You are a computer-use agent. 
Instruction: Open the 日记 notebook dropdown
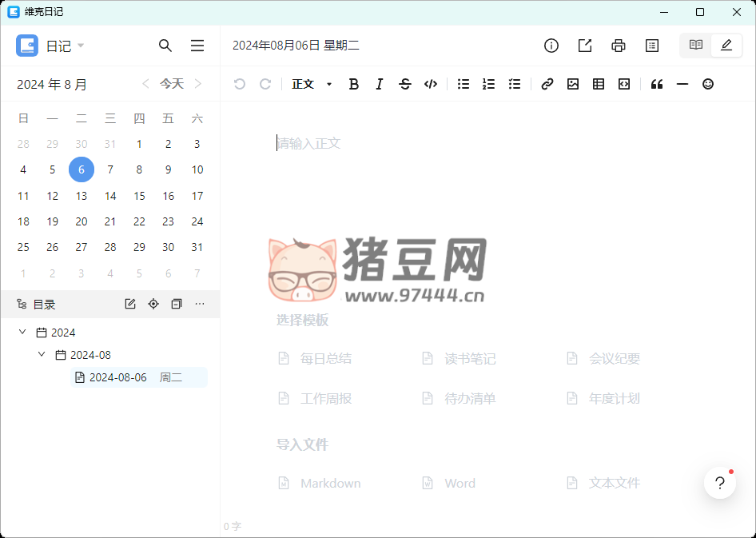click(65, 46)
